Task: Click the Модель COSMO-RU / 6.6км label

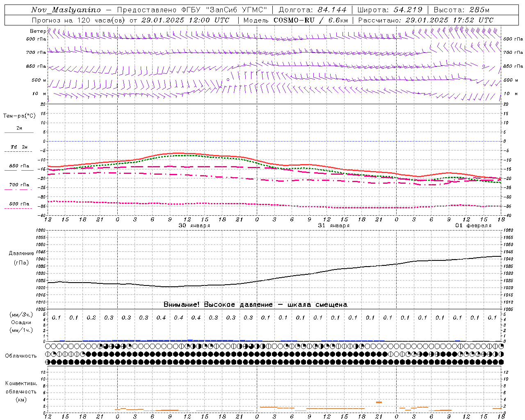Action: 296,20
